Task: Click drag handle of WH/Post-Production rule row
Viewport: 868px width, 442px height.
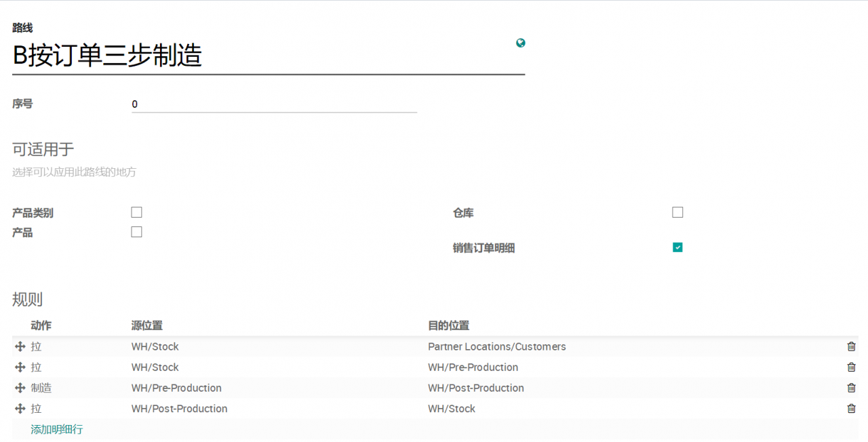Action: [x=20, y=409]
